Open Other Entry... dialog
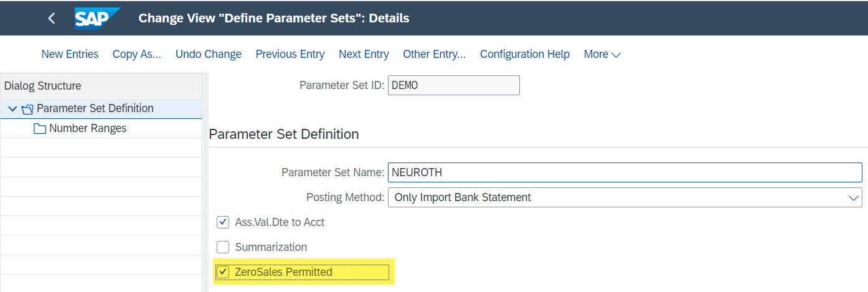 435,54
